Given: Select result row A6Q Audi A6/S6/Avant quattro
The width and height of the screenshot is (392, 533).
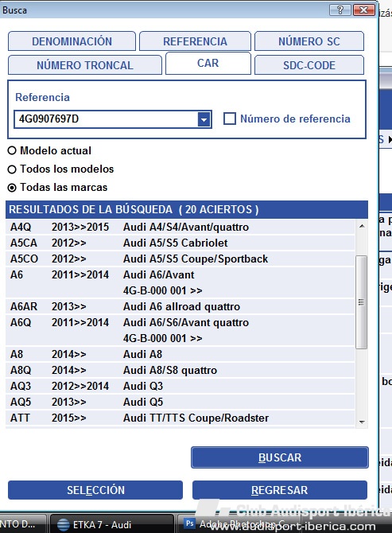Looking at the screenshot, I should coord(180,330).
